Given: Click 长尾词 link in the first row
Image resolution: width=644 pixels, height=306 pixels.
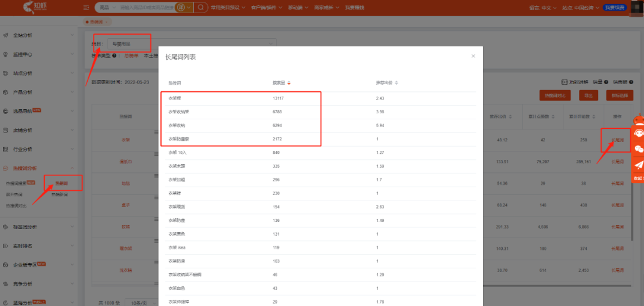Looking at the screenshot, I should (617, 140).
